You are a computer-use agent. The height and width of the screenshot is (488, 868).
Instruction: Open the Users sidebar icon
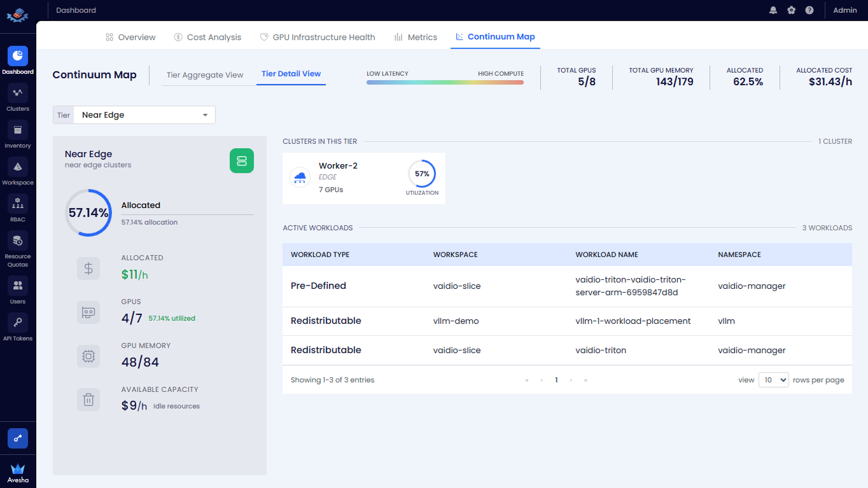18,286
